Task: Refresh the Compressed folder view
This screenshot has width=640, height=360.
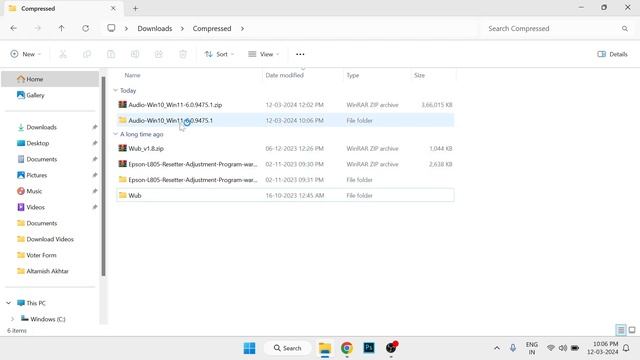Action: coord(85,28)
